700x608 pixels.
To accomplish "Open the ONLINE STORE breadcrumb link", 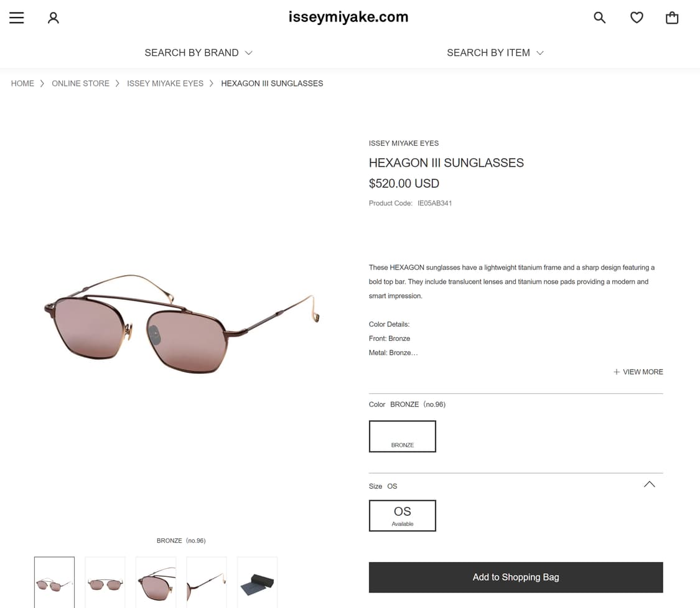I will 80,83.
